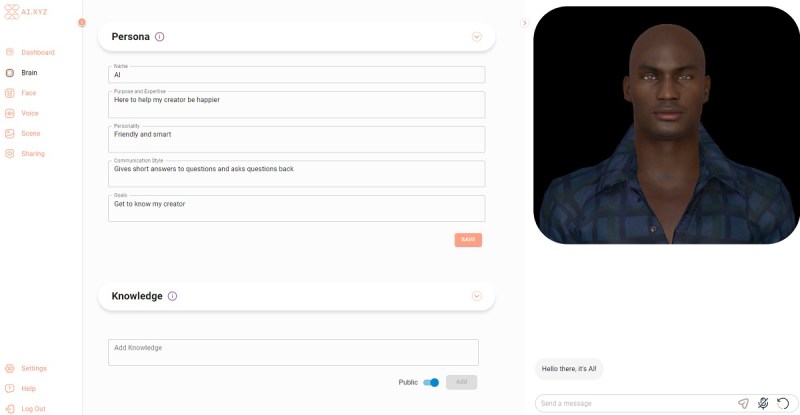Click the Persona info icon
The image size is (800, 415).
point(160,37)
